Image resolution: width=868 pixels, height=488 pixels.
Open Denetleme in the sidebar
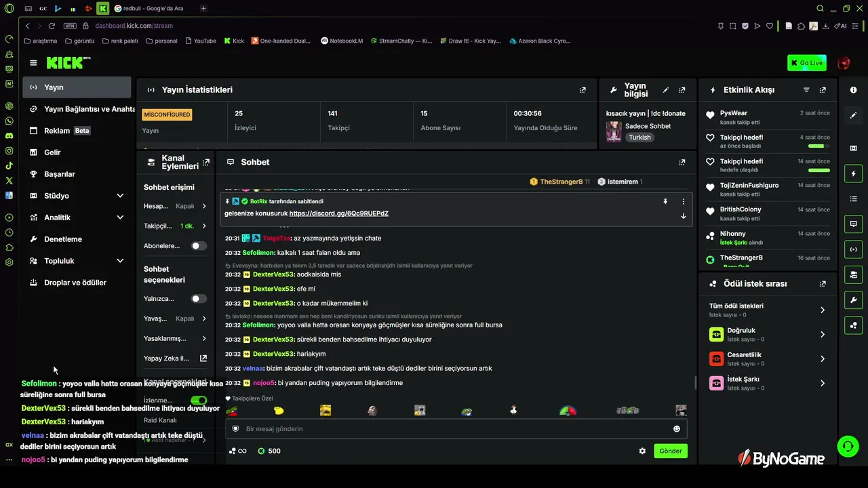click(77, 239)
